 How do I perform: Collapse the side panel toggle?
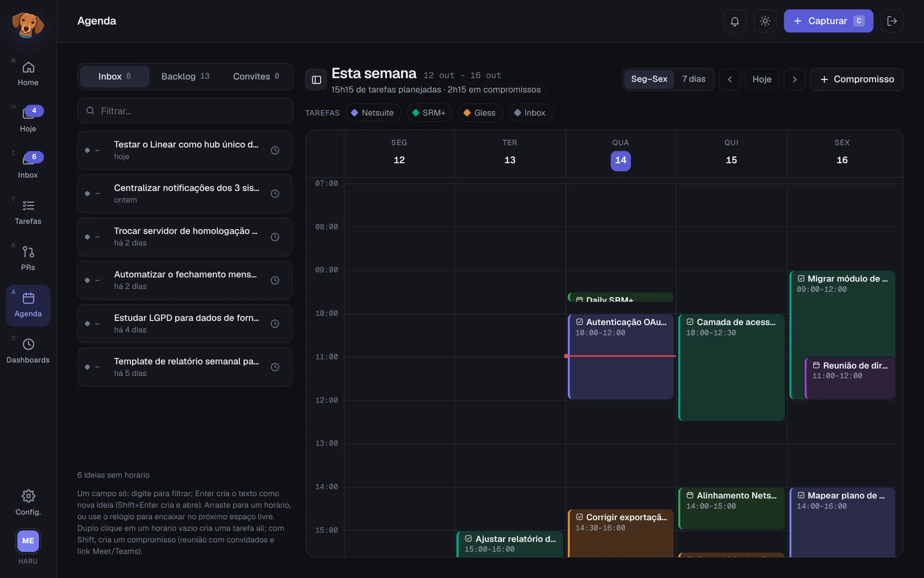click(x=316, y=80)
